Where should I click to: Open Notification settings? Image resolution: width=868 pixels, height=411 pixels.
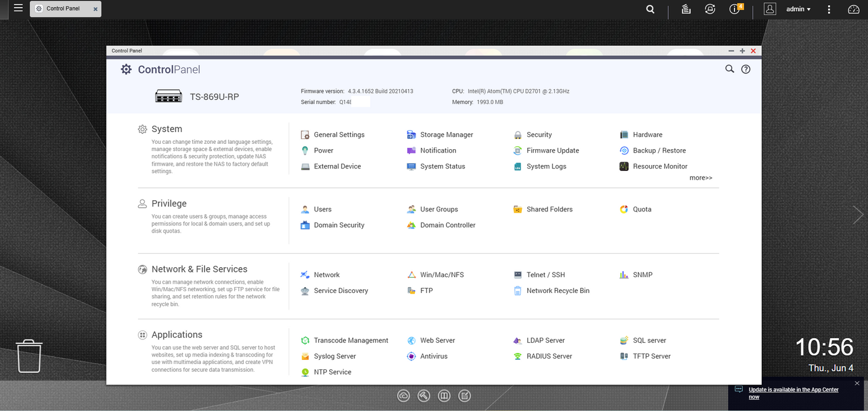pos(431,150)
